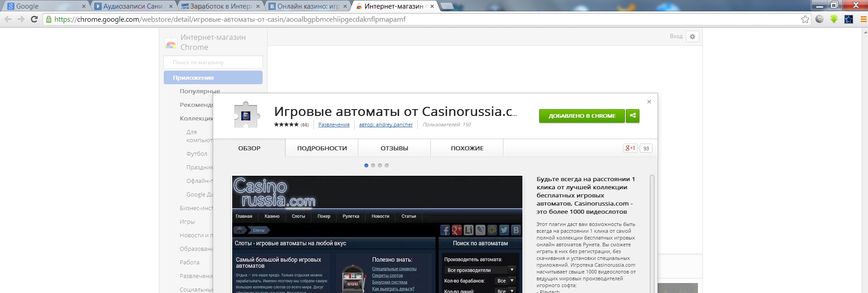Close the Интернет-магазин tab
868x293 pixels.
click(432, 6)
